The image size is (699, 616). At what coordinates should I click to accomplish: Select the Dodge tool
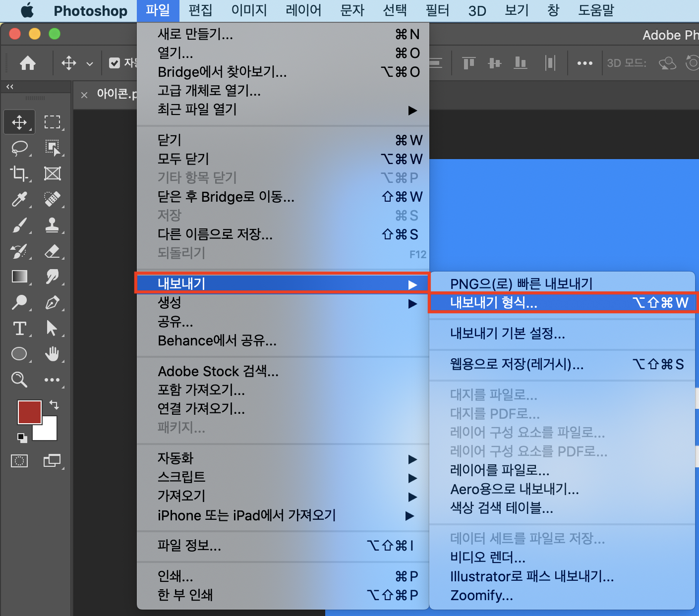coord(19,302)
